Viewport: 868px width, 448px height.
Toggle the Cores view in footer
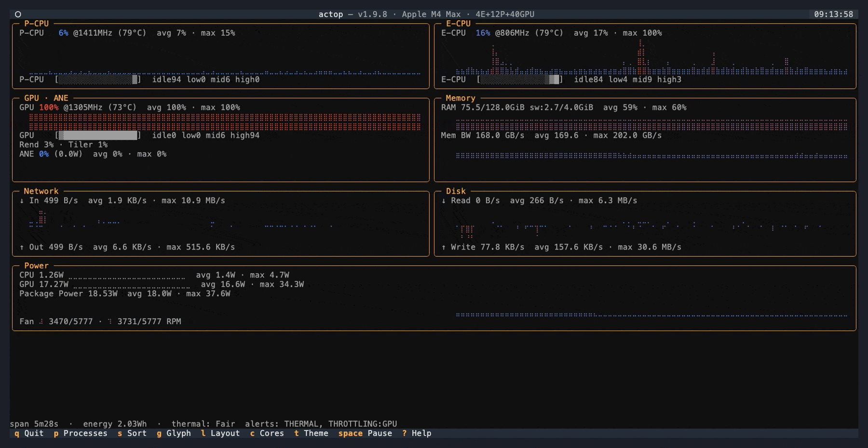267,434
